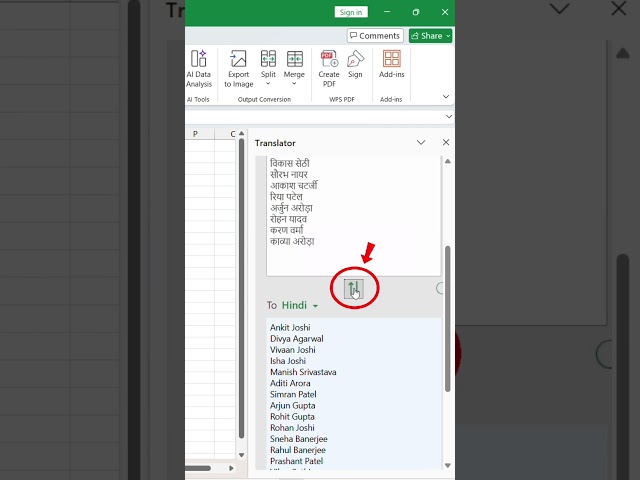This screenshot has width=640, height=480.
Task: Click Create PDF icon
Action: (x=329, y=69)
